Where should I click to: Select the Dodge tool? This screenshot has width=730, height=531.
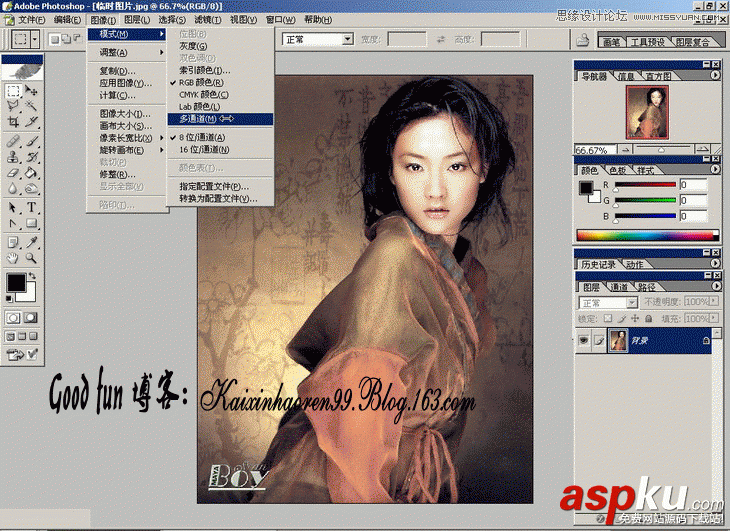click(31, 188)
